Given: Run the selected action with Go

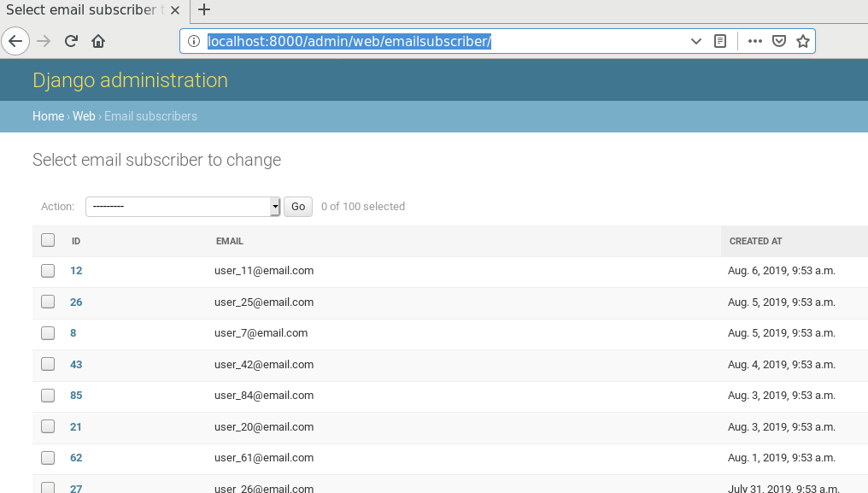Looking at the screenshot, I should pos(298,207).
